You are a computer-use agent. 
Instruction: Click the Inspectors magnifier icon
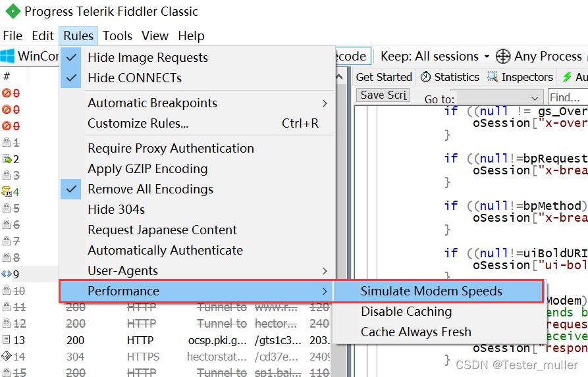(x=493, y=76)
